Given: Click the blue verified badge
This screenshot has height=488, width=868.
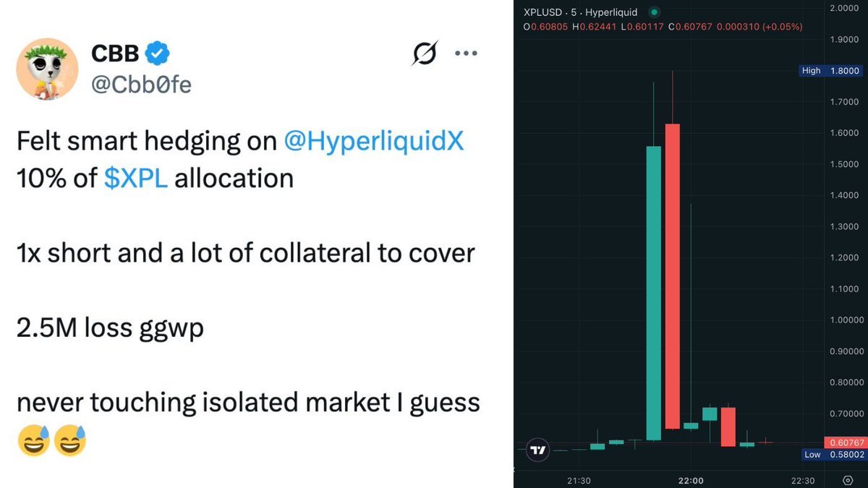Looking at the screenshot, I should [158, 54].
